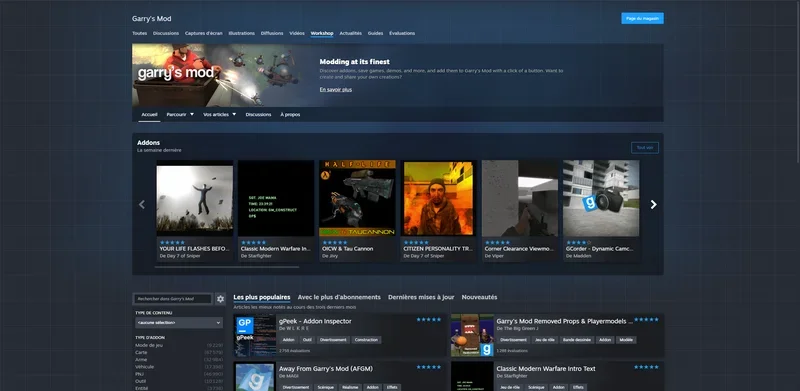Click the Addon tag on gPeek card
Image resolution: width=800 pixels, height=391 pixels.
coord(288,340)
